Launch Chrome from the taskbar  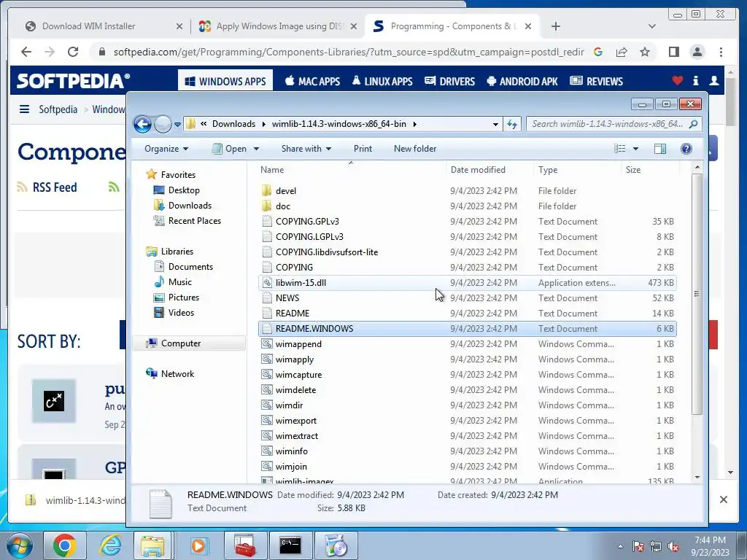(64, 545)
